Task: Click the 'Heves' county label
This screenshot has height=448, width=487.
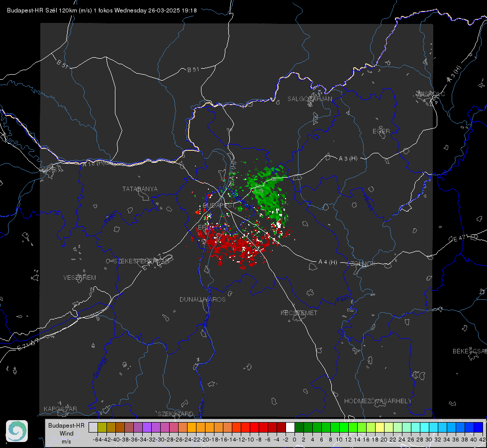Action: click(368, 203)
